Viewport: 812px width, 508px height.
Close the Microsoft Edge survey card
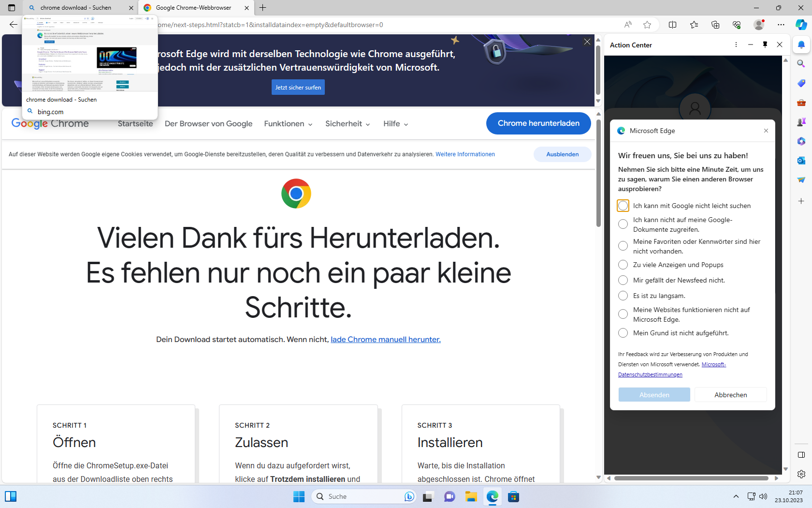click(766, 131)
